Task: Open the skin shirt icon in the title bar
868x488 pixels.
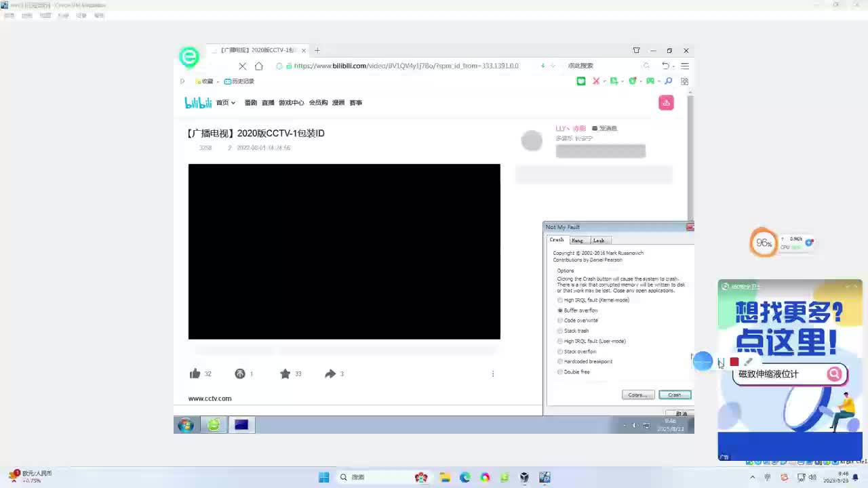Action: tap(636, 50)
